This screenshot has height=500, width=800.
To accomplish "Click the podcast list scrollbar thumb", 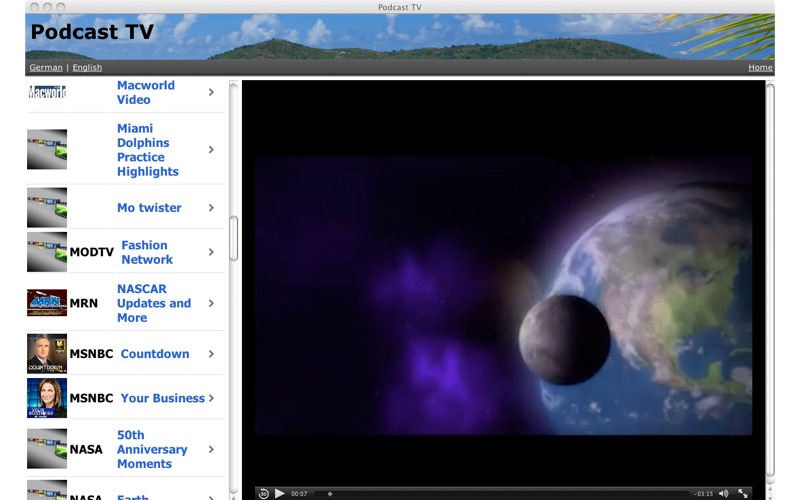I will [x=234, y=238].
